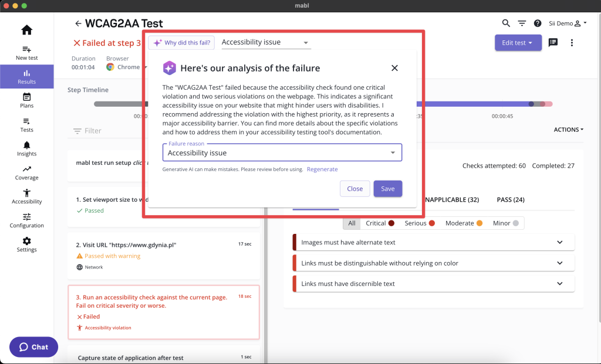This screenshot has width=601, height=364.
Task: Open the Insights bell icon
Action: pos(27,145)
